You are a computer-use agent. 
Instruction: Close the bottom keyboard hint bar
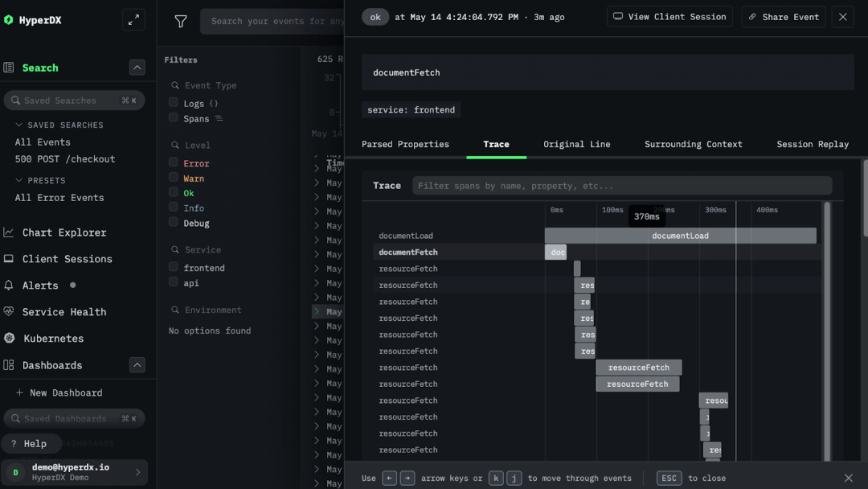point(848,478)
